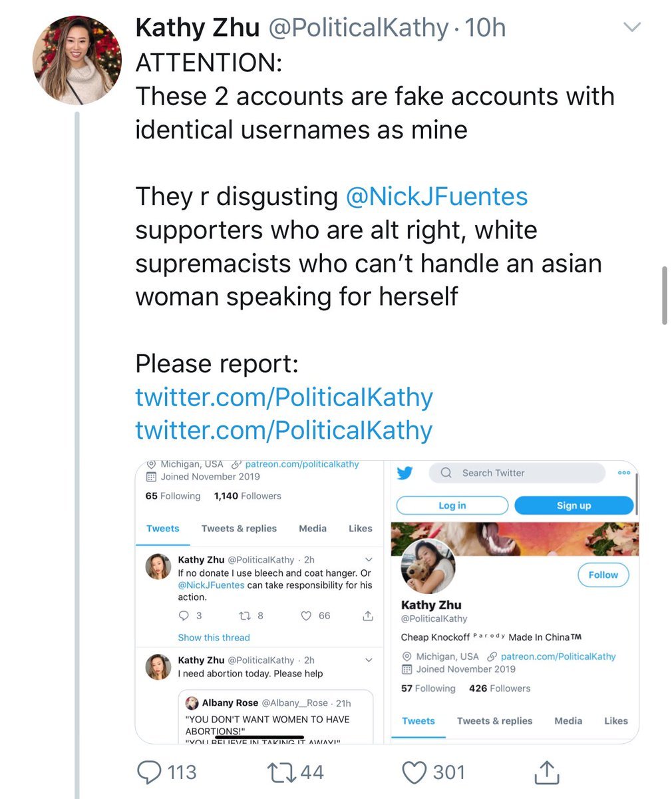Open the tweet options chevron
This screenshot has height=799, width=672.
(x=632, y=27)
